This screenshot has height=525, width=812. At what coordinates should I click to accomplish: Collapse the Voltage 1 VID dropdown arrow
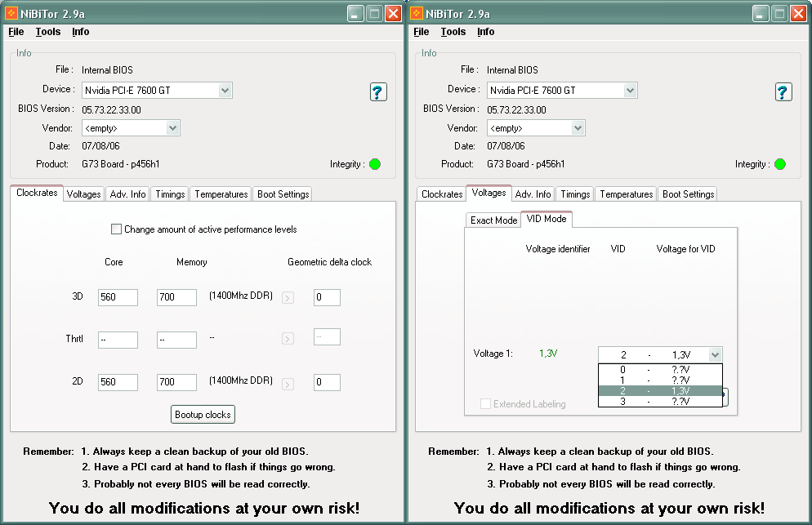pos(715,354)
